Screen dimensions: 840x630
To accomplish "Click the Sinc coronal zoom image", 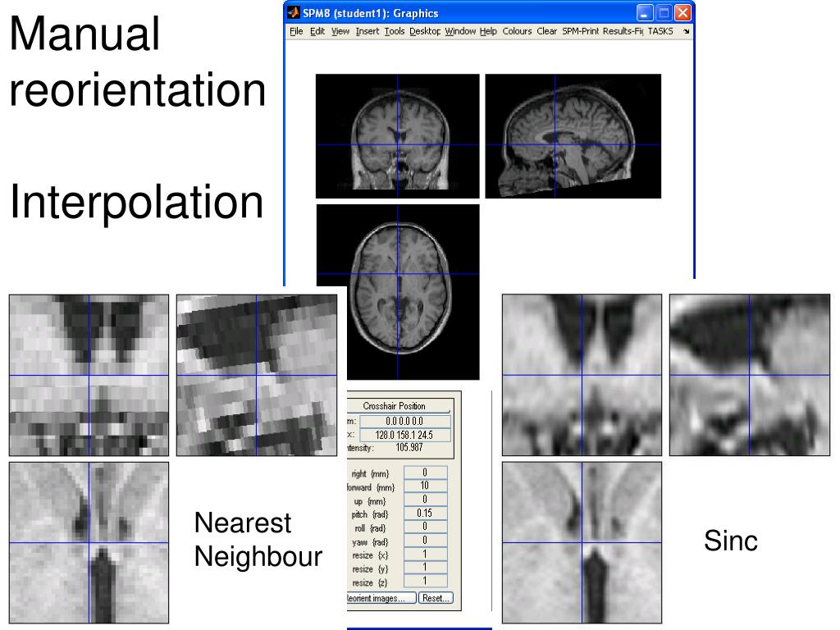I will (582, 375).
